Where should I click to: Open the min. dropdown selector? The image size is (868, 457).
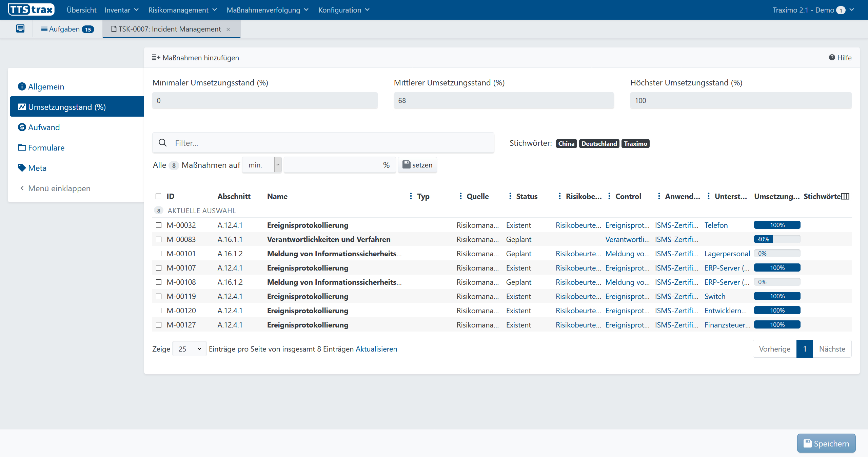click(262, 165)
